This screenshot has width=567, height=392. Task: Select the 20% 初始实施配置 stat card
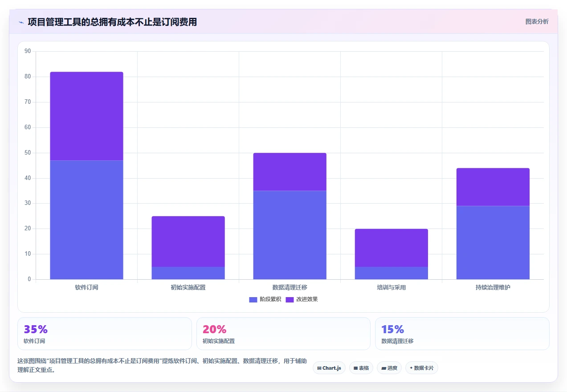tap(283, 334)
